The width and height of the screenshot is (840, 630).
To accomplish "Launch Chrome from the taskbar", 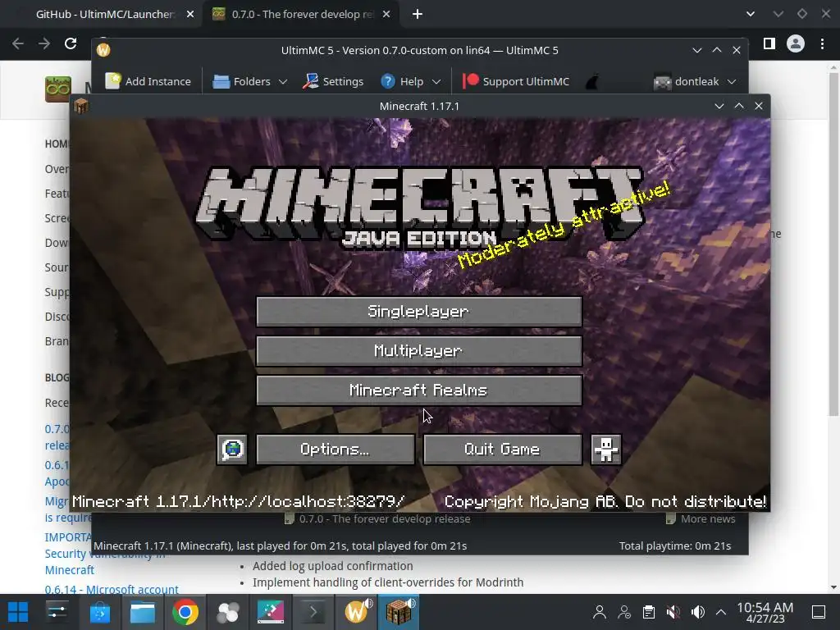I will (x=185, y=612).
